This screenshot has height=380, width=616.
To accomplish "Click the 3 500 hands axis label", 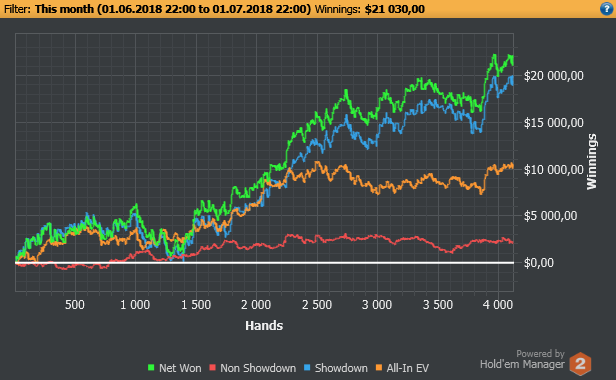I will [438, 305].
